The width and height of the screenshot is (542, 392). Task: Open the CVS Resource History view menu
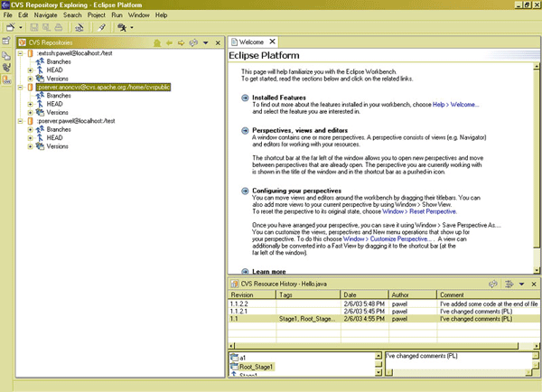click(521, 285)
